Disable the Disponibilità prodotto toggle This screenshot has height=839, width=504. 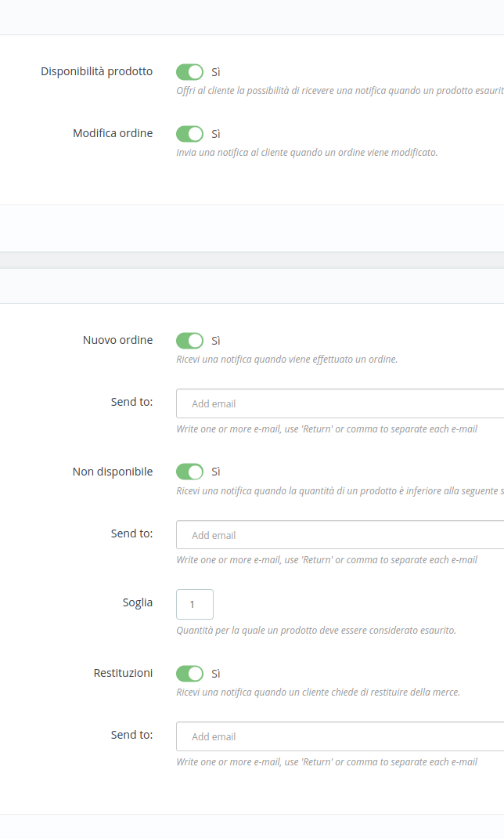(189, 71)
